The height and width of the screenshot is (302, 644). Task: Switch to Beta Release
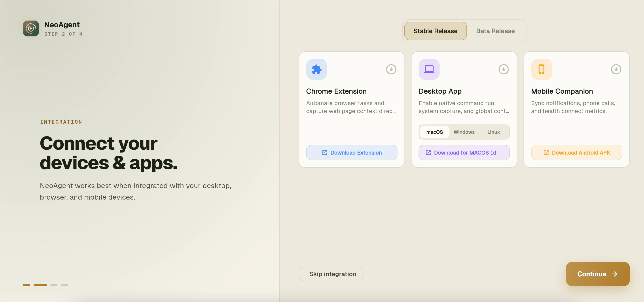(495, 31)
